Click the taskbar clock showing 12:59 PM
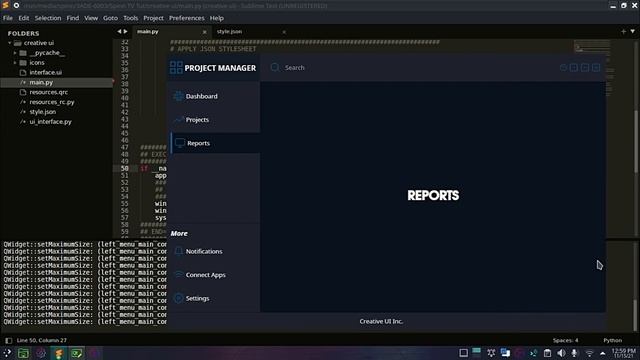The image size is (640, 360). [x=624, y=353]
